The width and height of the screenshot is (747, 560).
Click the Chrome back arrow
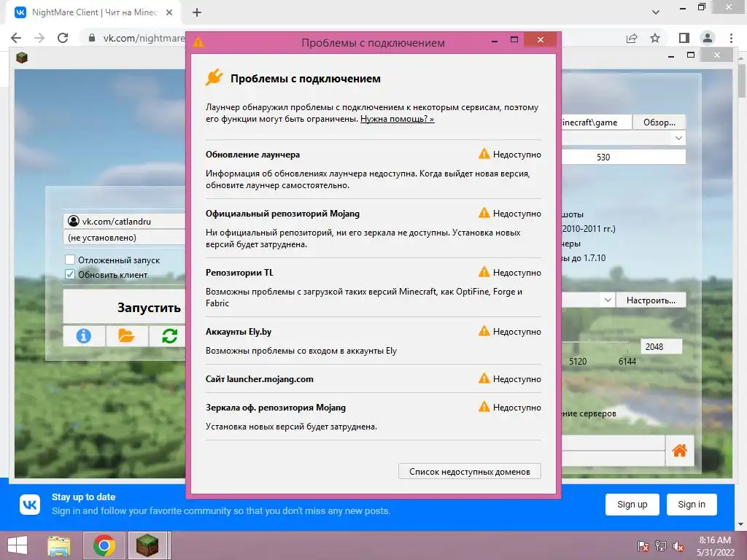[16, 38]
